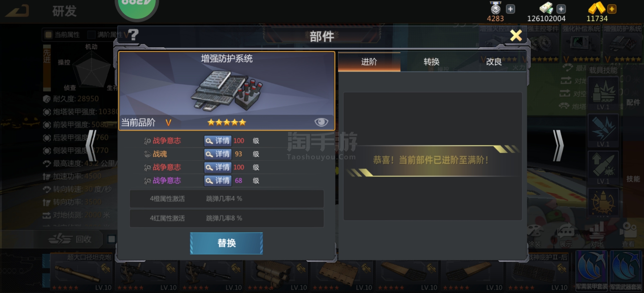644x293 pixels.
Task: Click the 替换 replace button
Action: pyautogui.click(x=226, y=243)
